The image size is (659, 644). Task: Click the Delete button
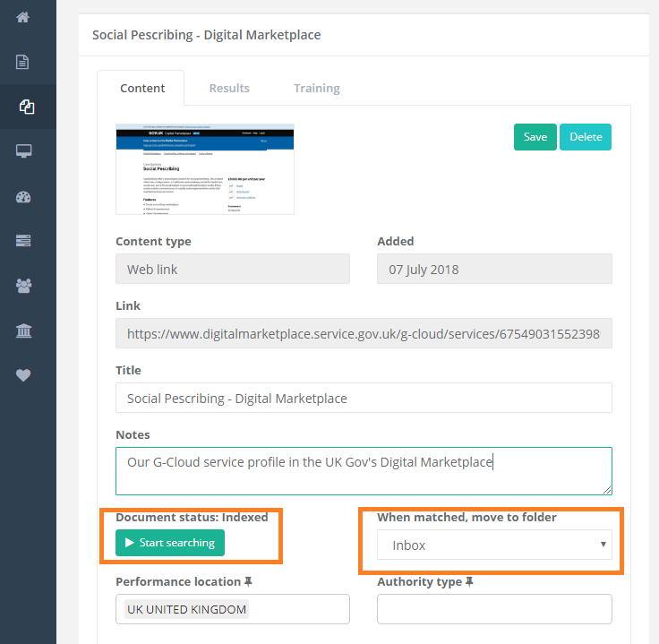point(586,137)
